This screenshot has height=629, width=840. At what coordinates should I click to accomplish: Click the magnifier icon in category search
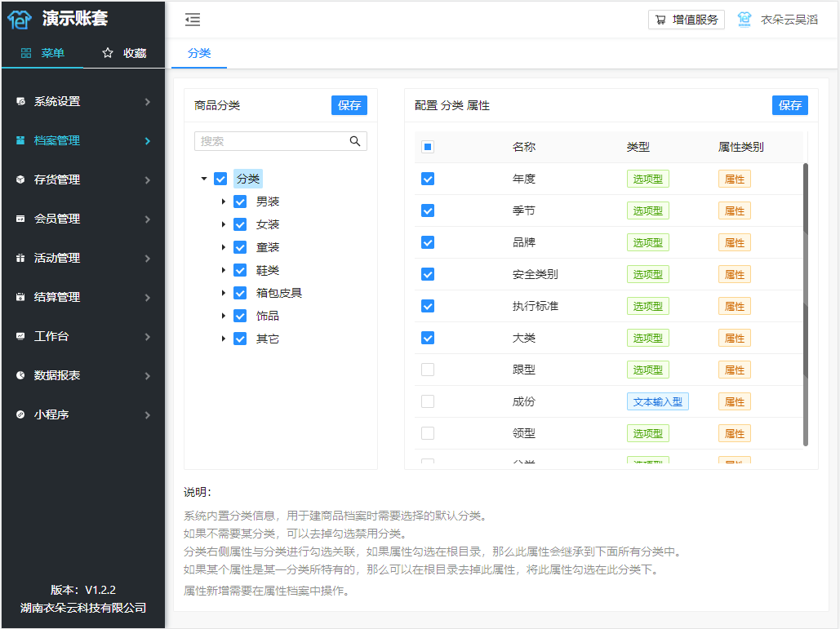[x=354, y=141]
